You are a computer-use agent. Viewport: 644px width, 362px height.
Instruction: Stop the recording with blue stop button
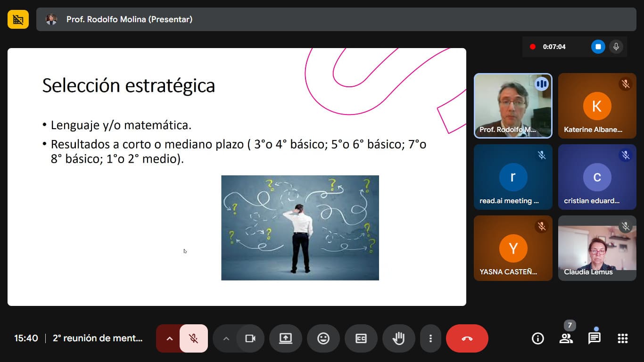coord(598,47)
